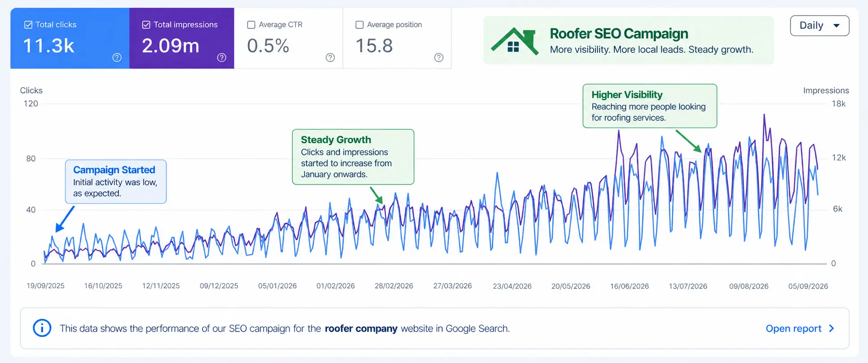868x363 pixels.
Task: Click the 16/10/2025 date axis label
Action: pyautogui.click(x=103, y=286)
